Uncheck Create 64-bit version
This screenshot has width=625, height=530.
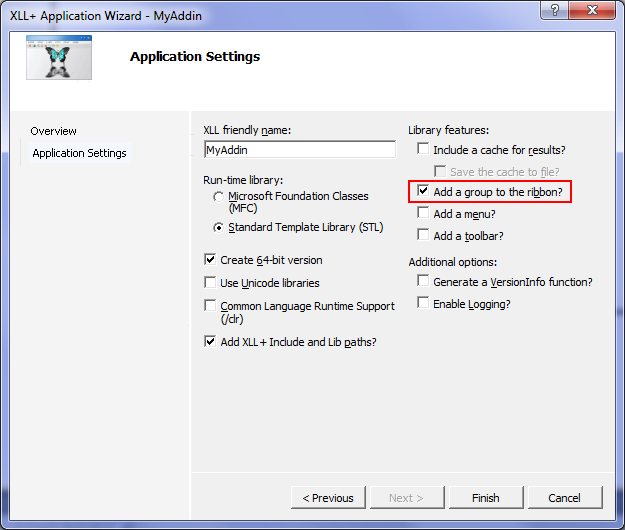point(210,260)
